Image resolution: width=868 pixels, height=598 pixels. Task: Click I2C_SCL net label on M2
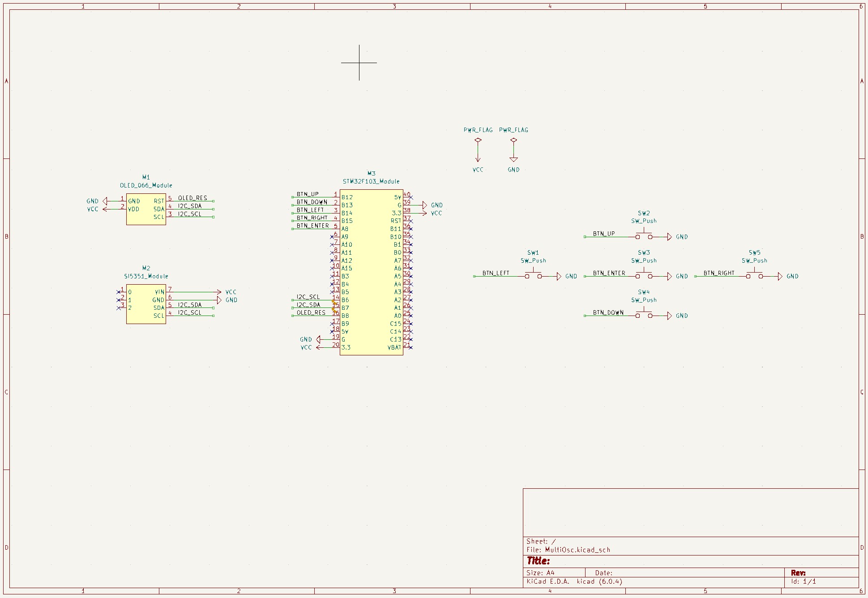[190, 312]
